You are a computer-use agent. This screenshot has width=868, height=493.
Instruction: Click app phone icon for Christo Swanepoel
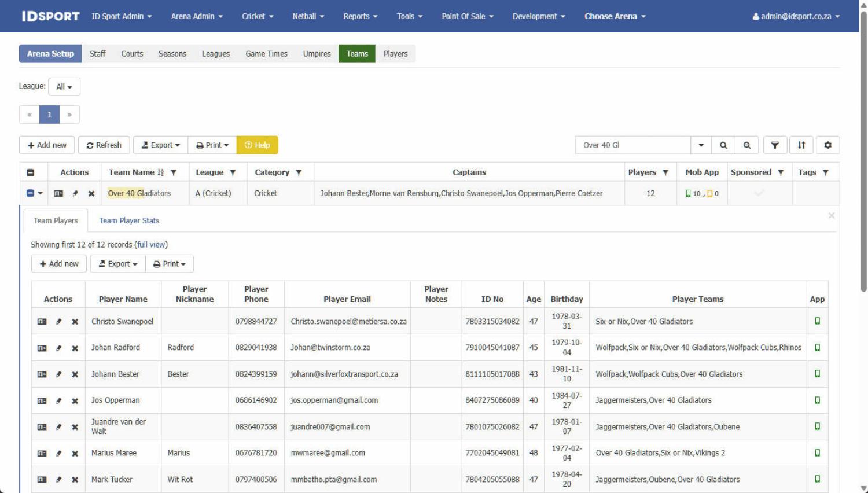coord(818,321)
